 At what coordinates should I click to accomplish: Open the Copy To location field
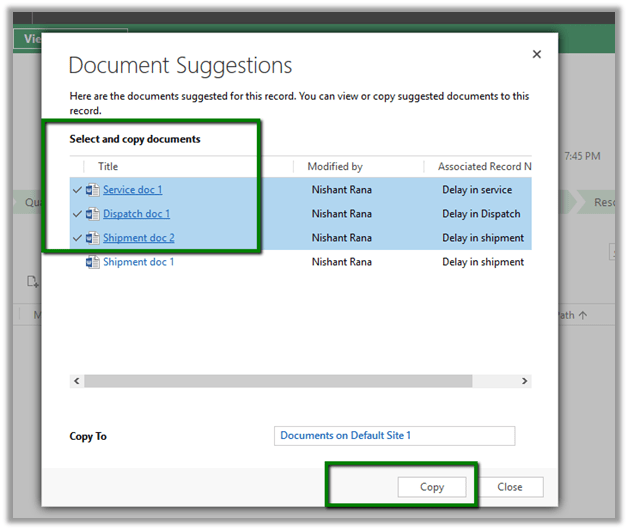pos(394,436)
